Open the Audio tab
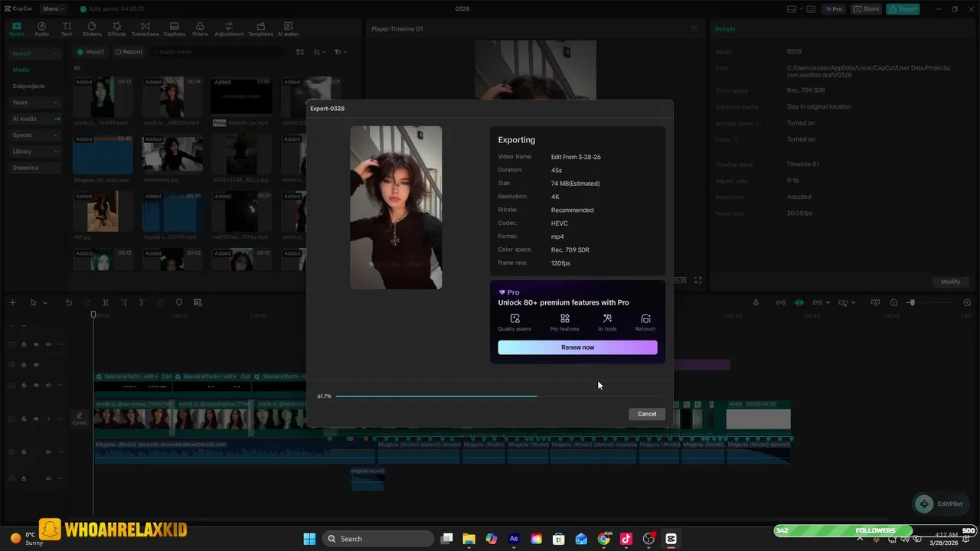The width and height of the screenshot is (980, 551). click(41, 29)
